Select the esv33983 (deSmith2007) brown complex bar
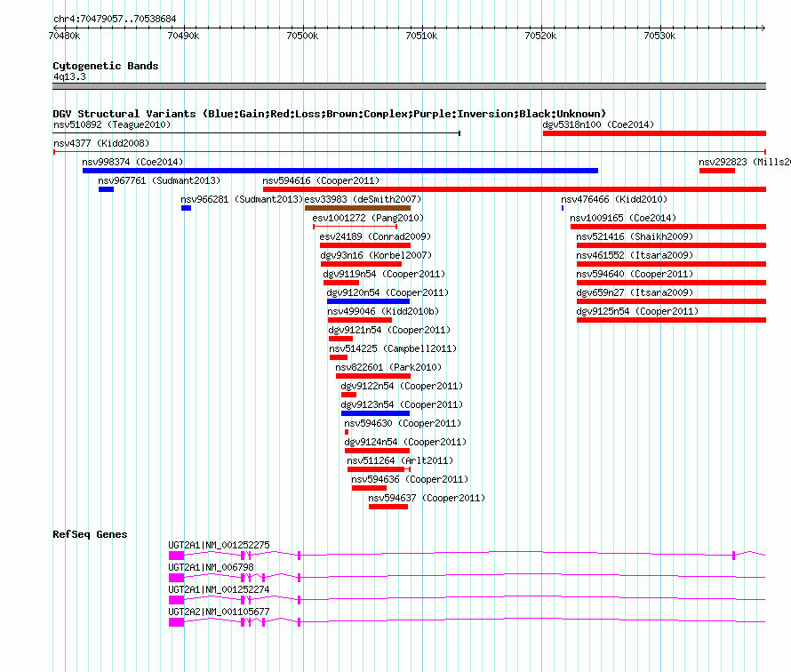The image size is (791, 672). pyautogui.click(x=357, y=208)
